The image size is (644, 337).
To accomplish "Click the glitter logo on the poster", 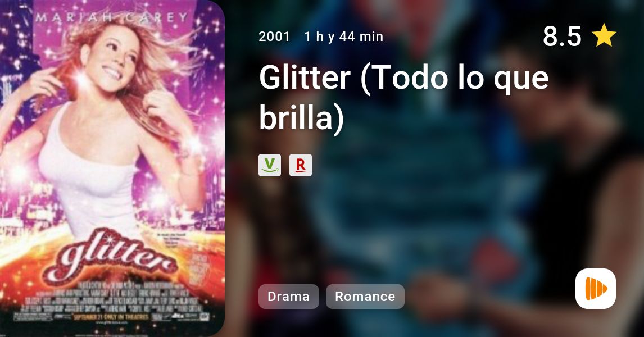I will (110, 254).
